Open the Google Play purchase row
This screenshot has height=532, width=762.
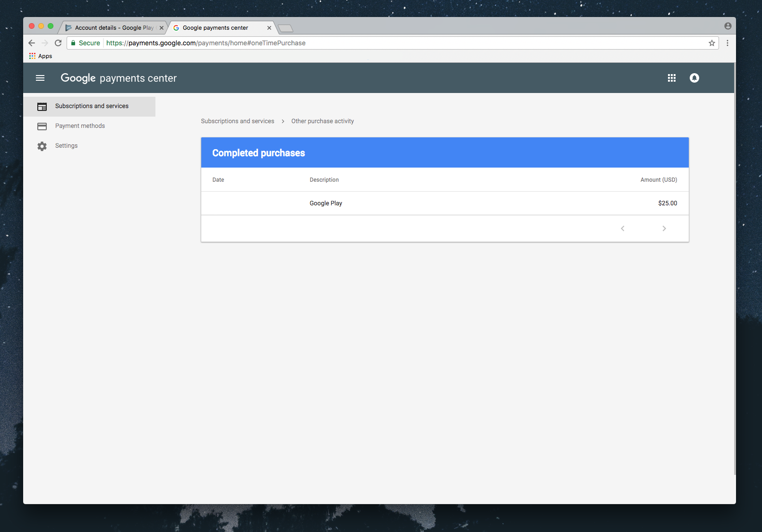(x=445, y=203)
